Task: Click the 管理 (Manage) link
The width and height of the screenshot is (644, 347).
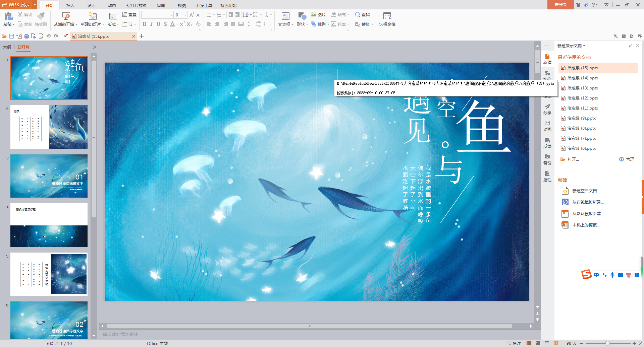Action: (627, 159)
